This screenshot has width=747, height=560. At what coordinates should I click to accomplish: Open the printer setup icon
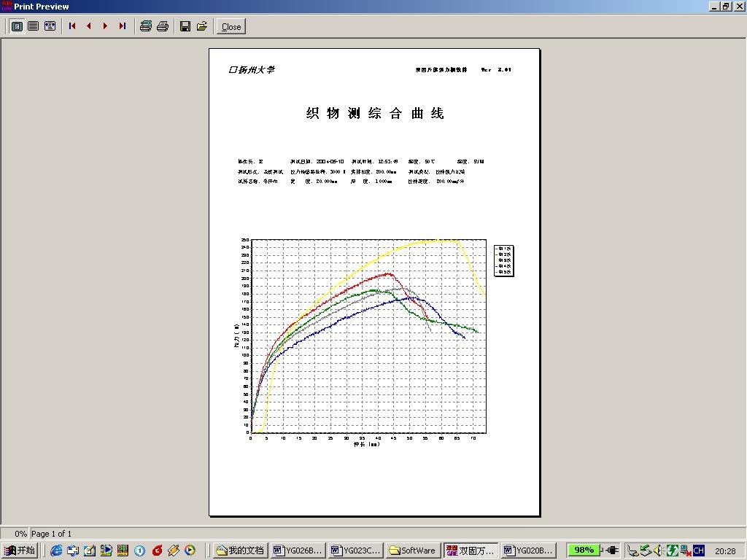(x=145, y=26)
